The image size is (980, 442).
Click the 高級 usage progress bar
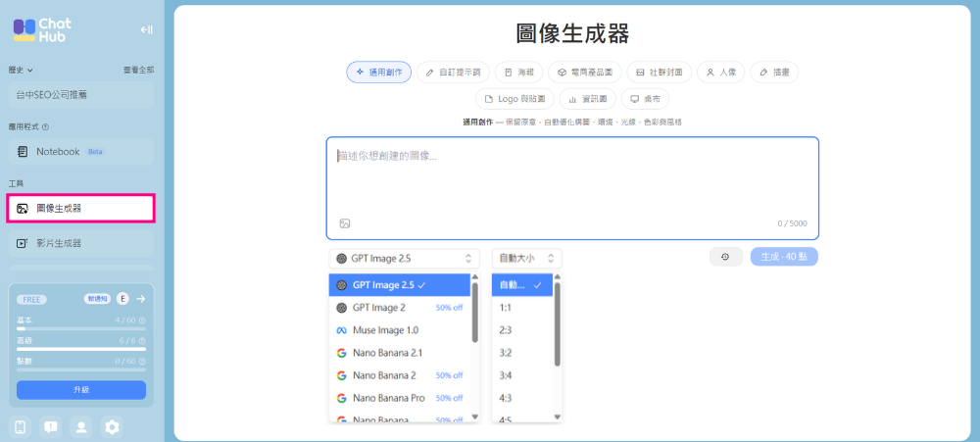point(81,349)
